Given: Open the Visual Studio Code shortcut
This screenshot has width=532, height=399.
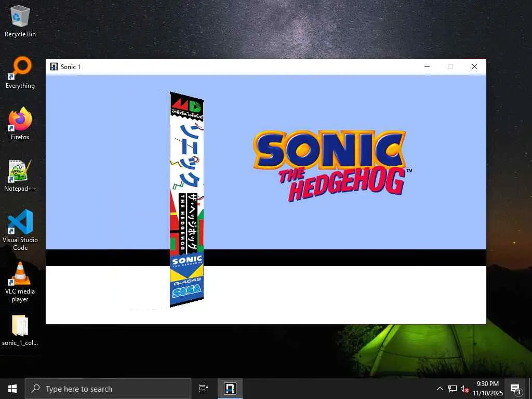Looking at the screenshot, I should coord(20,230).
